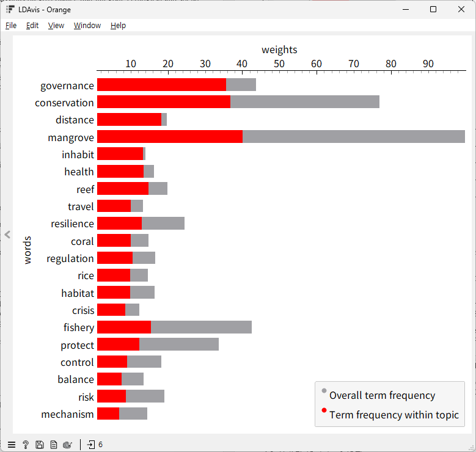Image resolution: width=476 pixels, height=452 pixels.
Task: Open the File menu
Action: pos(11,26)
